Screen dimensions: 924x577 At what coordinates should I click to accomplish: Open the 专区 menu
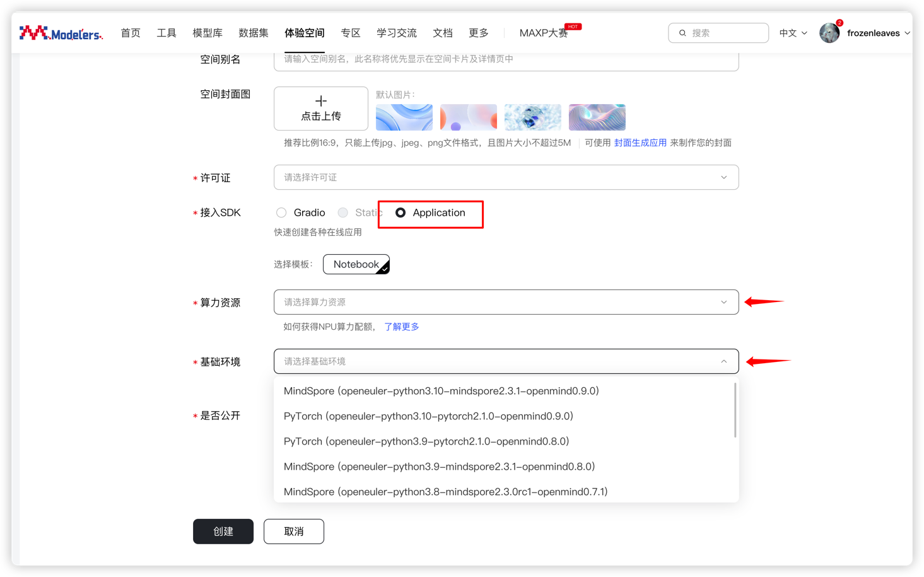click(x=351, y=33)
